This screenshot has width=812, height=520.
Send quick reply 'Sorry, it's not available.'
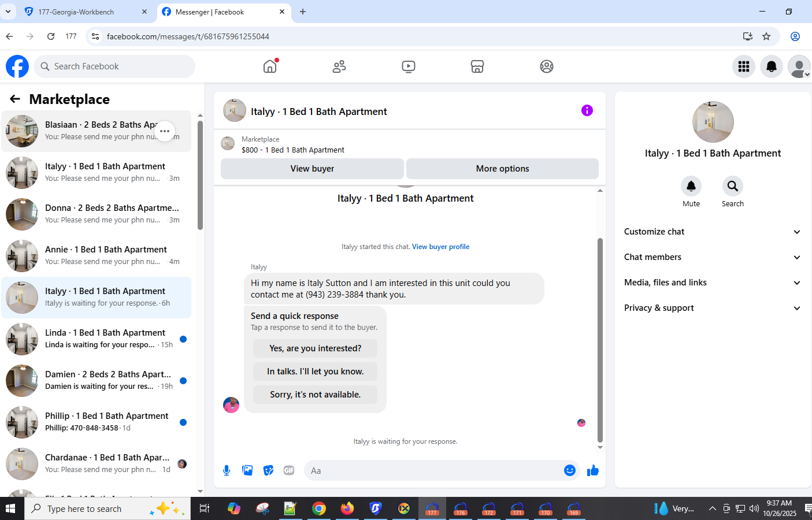(x=315, y=395)
